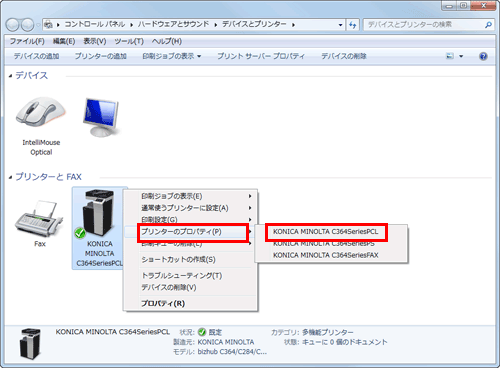
Task: Select the IntelliMouse Optical device icon
Action: point(41,112)
